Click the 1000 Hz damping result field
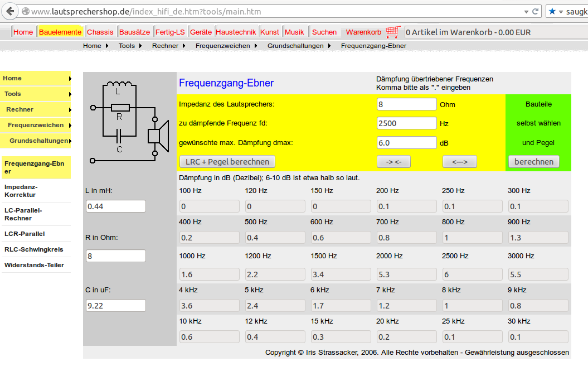 click(209, 274)
